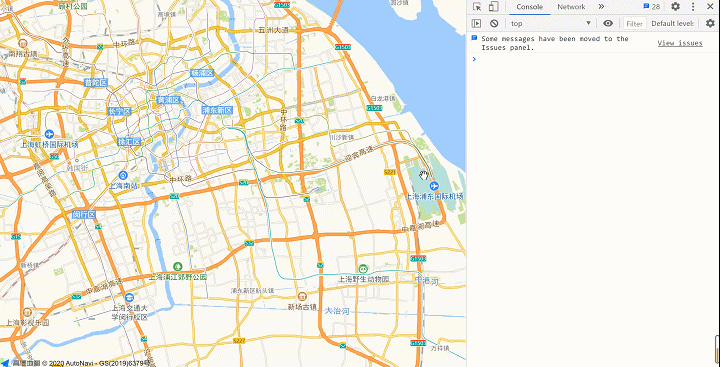Click the console prompt arrow line
The image size is (720, 367).
click(x=592, y=59)
